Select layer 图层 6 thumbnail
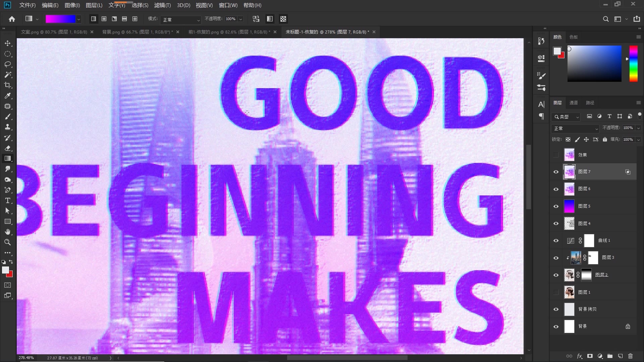This screenshot has height=362, width=644. coord(569,189)
